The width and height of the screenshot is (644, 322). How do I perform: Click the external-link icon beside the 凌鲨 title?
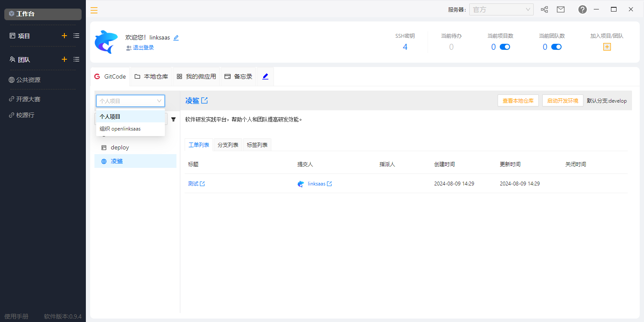pos(205,100)
